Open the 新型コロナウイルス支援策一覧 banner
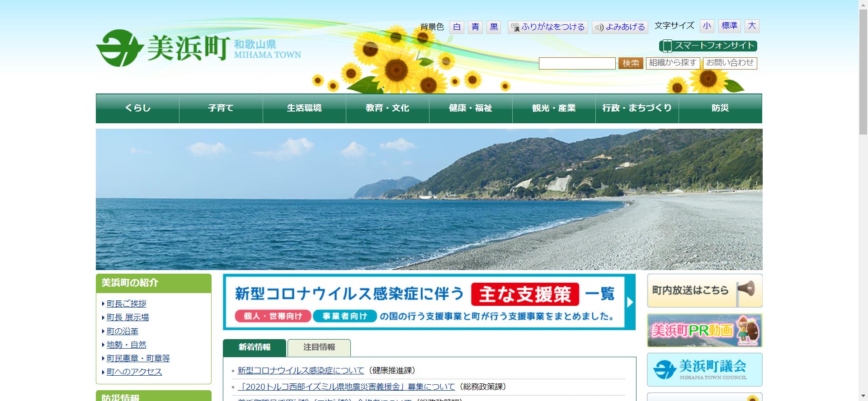Image resolution: width=868 pixels, height=401 pixels. [x=429, y=302]
